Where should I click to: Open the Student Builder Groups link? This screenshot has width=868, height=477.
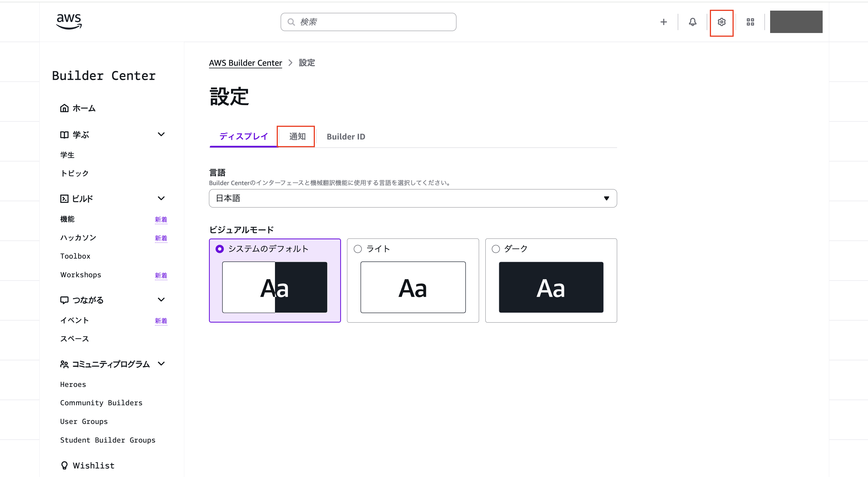coord(108,440)
